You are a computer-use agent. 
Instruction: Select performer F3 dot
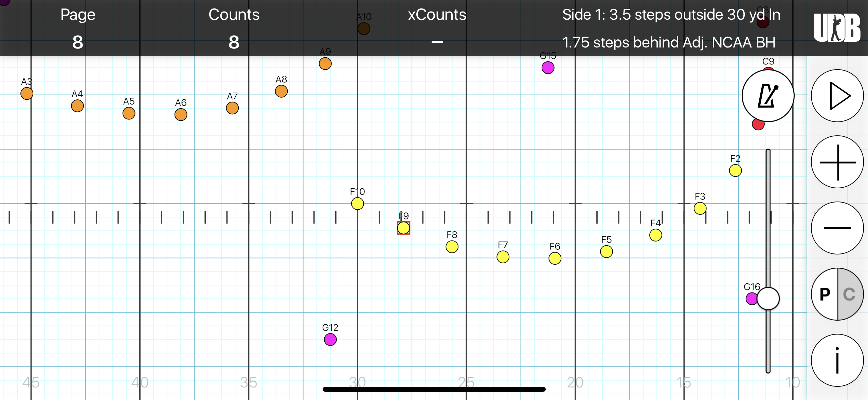[x=700, y=208]
